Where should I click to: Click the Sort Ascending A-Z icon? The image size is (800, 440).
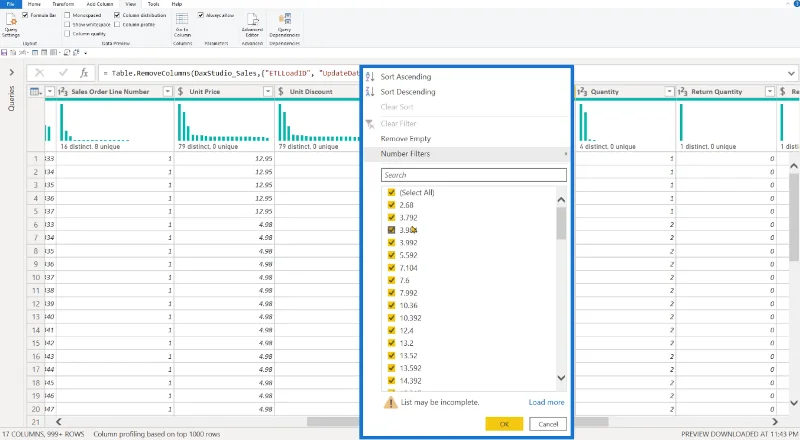pos(370,77)
